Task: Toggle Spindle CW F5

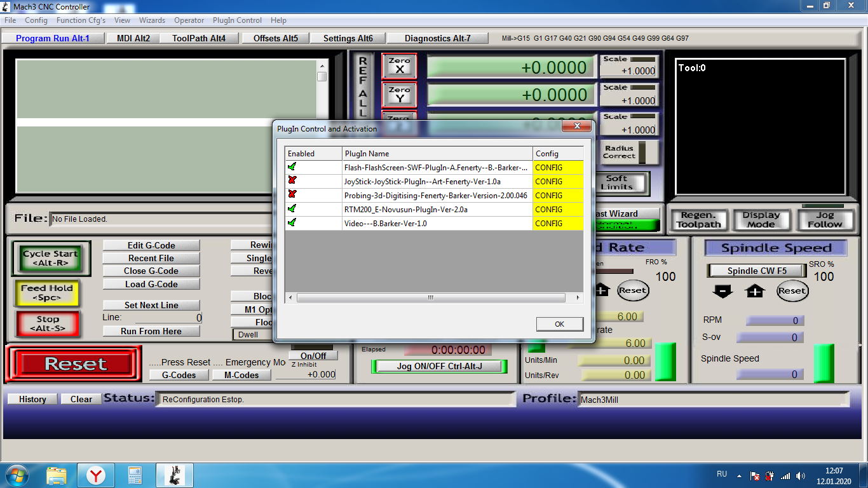Action: [757, 271]
